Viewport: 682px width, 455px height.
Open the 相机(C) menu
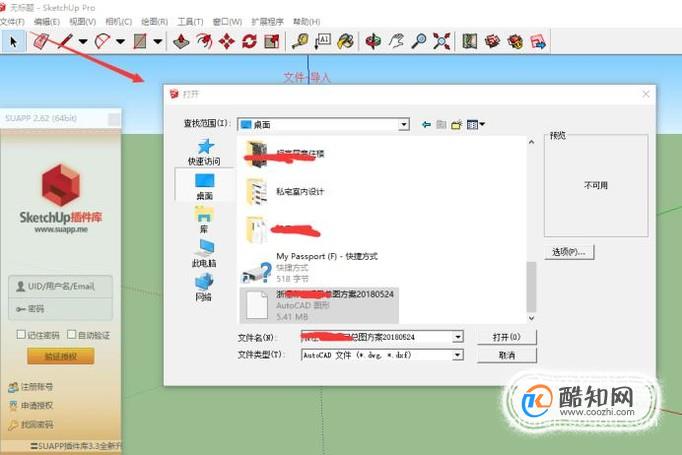tap(118, 21)
